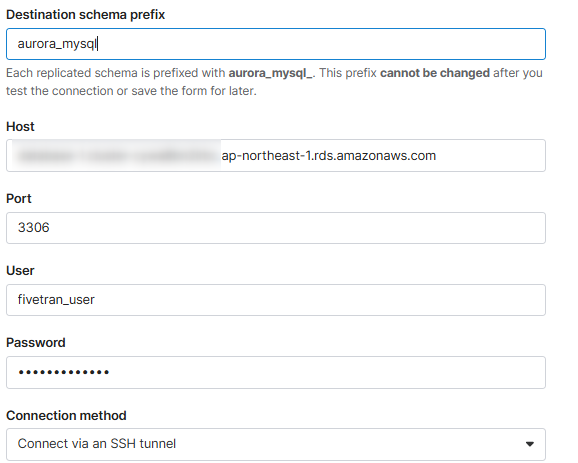Viewport: 578px width, 463px height.
Task: Open the Connection method dropdown
Action: (x=276, y=444)
